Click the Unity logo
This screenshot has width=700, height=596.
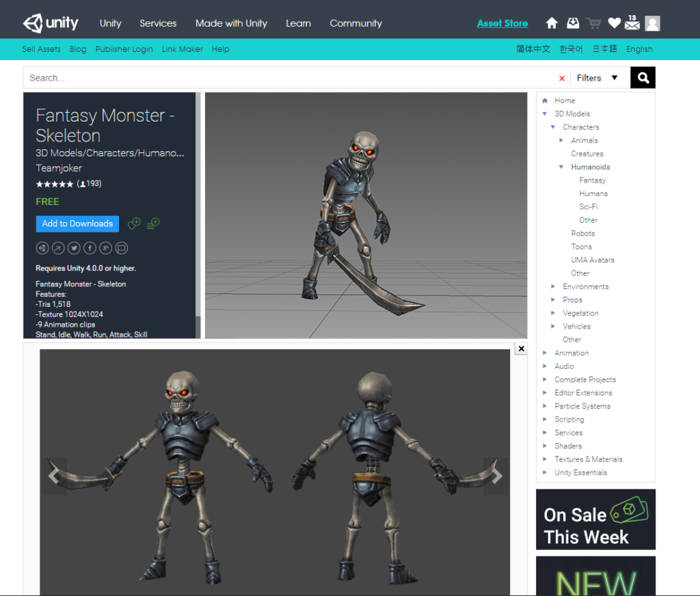(x=51, y=23)
